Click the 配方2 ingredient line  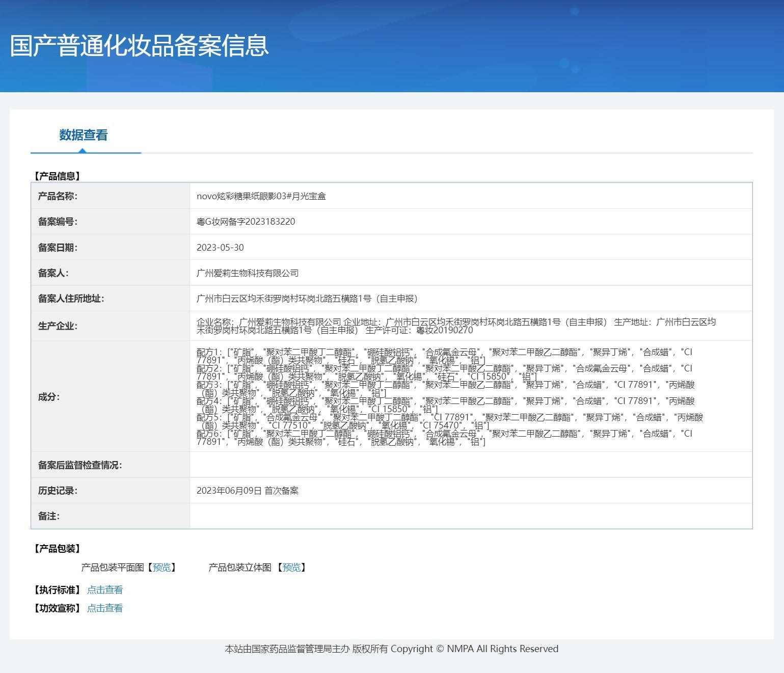click(444, 372)
